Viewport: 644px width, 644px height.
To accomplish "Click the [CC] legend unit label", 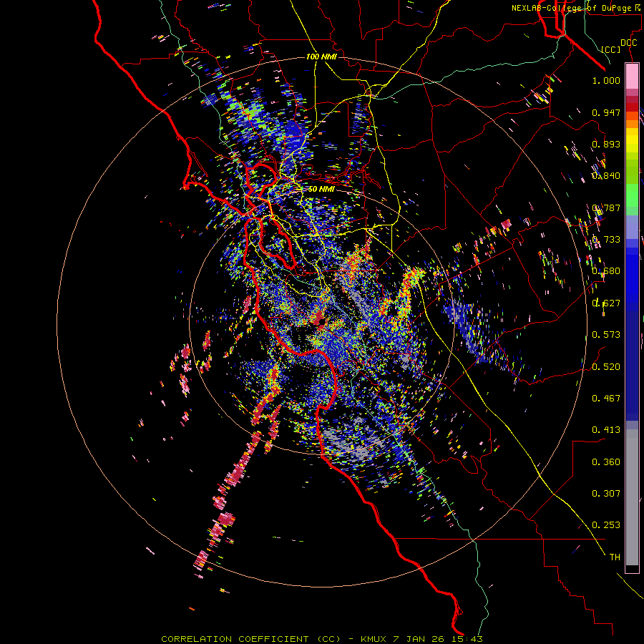I will [x=611, y=49].
